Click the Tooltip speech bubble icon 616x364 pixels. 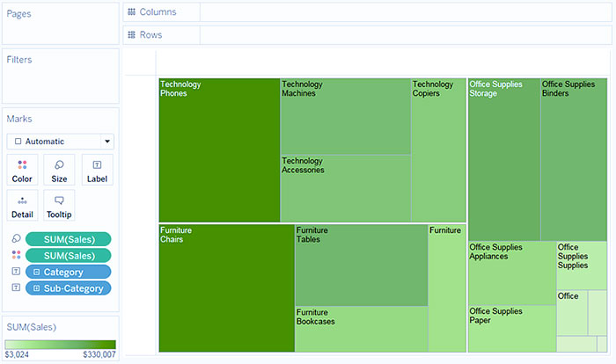click(59, 200)
